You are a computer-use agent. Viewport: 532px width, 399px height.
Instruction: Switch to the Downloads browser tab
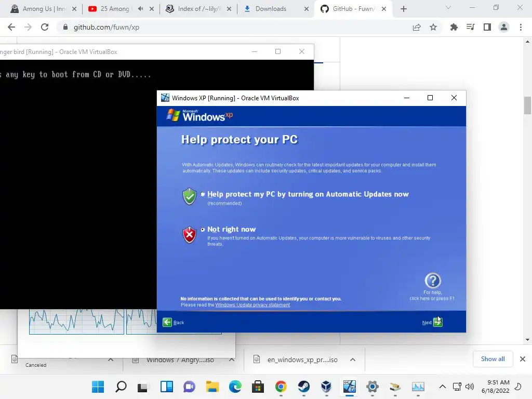(271, 9)
